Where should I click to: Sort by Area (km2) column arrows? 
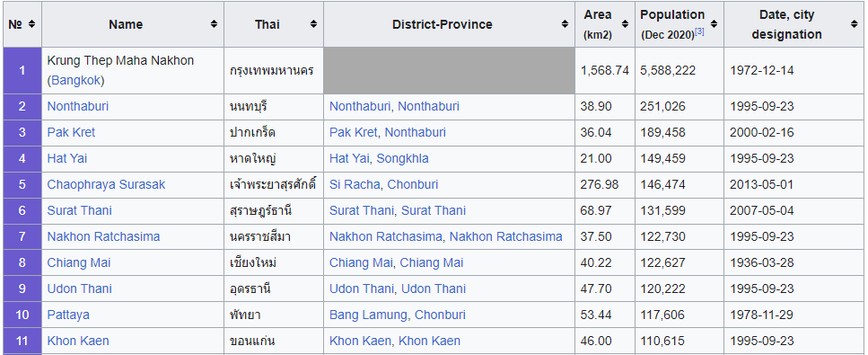[625, 24]
